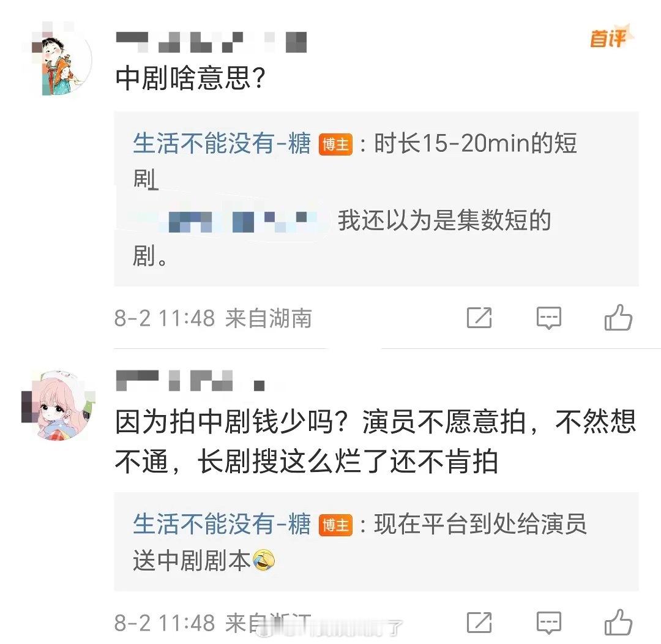Share the first comment from 湖南
The width and height of the screenshot is (661, 644).
(479, 318)
